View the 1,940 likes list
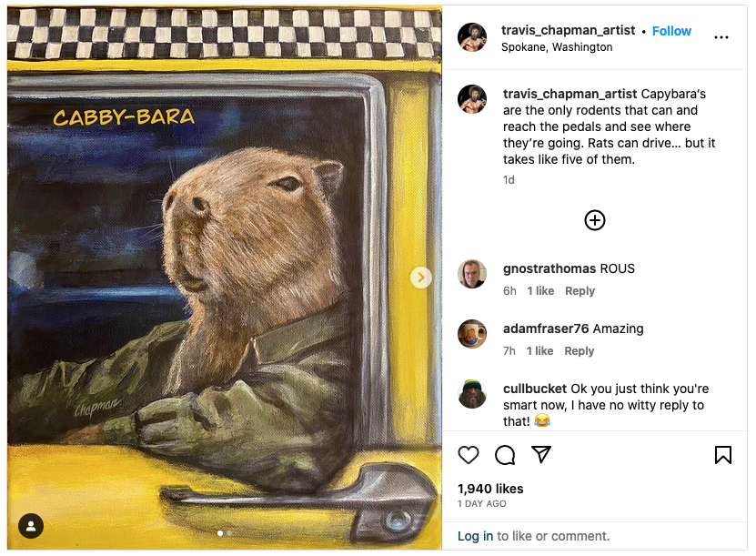 490,489
